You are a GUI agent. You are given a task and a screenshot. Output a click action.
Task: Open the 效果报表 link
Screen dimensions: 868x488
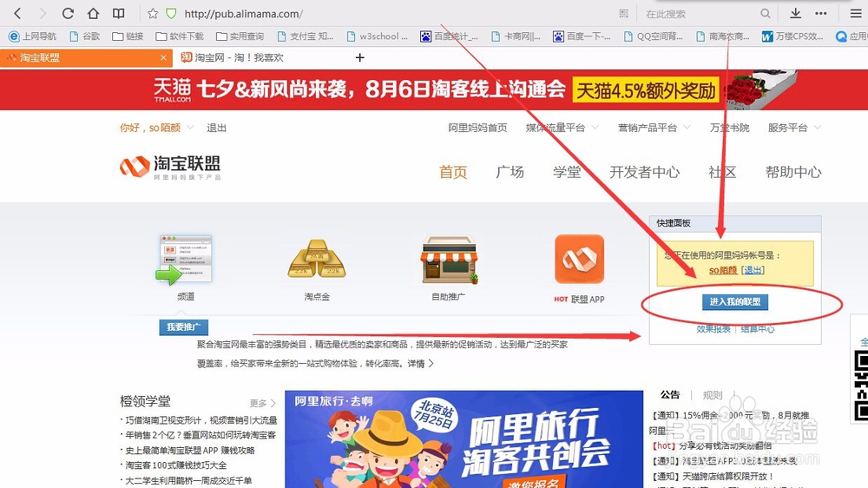[713, 329]
